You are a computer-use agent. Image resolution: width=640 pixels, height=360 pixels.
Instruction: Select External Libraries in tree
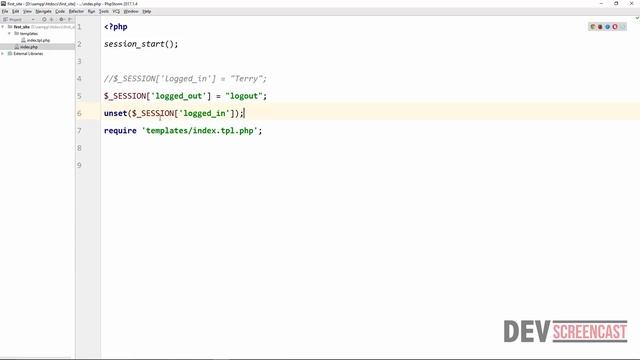[28, 53]
